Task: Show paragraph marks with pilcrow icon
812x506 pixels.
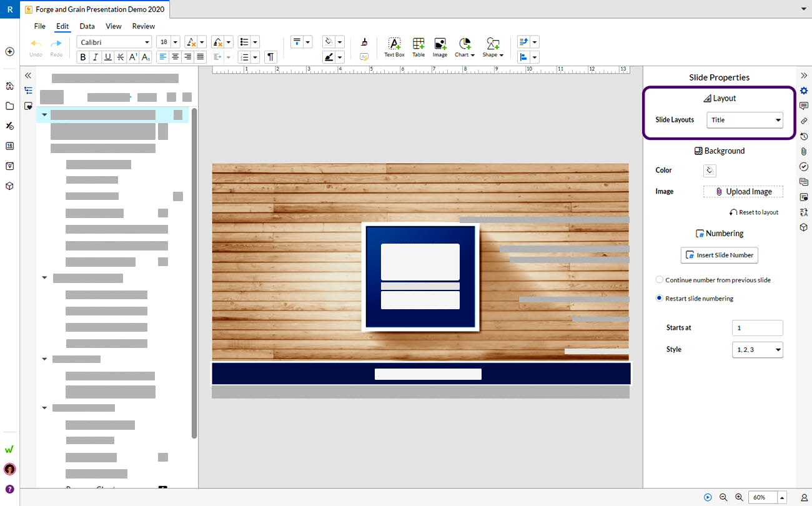Action: [270, 57]
